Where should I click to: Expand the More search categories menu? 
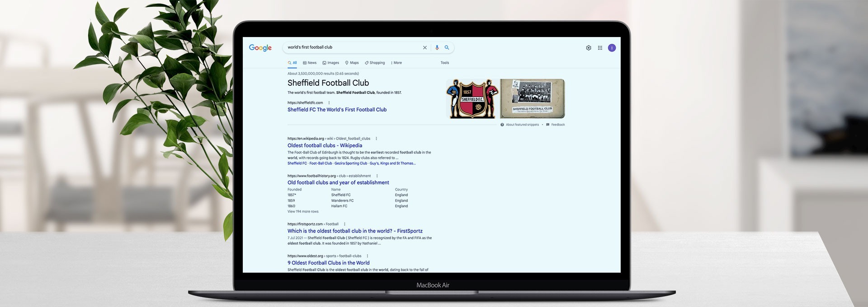click(x=396, y=63)
